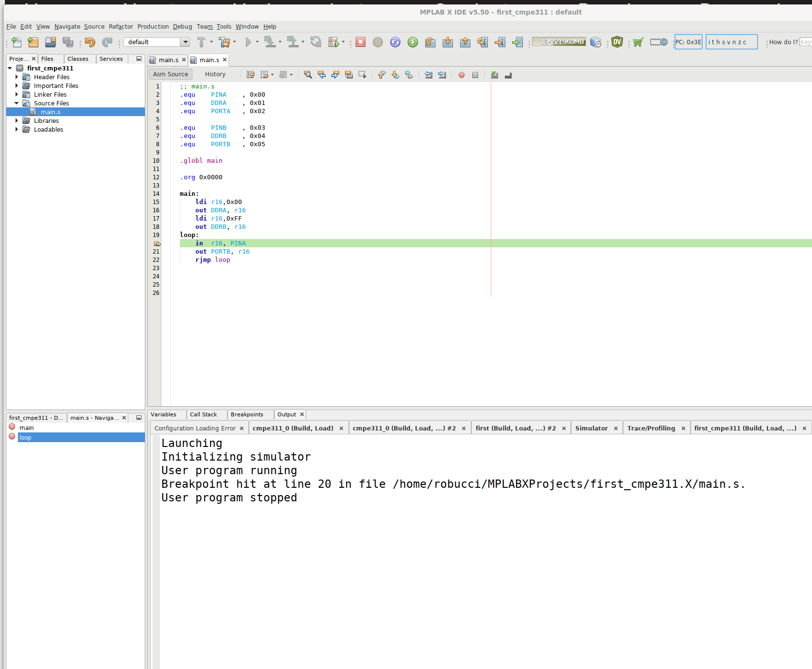Collapse Source Files folder
Viewport: 812px width, 669px height.
pos(17,103)
